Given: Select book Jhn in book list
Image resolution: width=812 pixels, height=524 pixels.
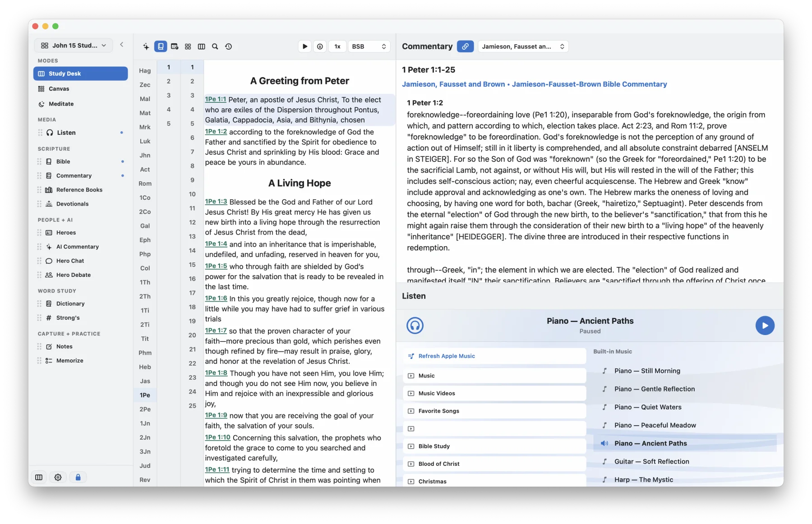Looking at the screenshot, I should tap(145, 155).
